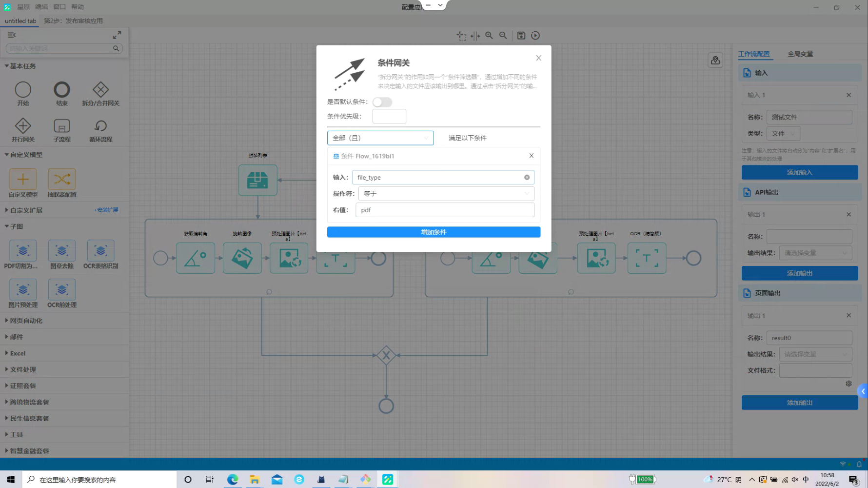Clear the file_type input field
The height and width of the screenshot is (488, 868).
point(527,178)
